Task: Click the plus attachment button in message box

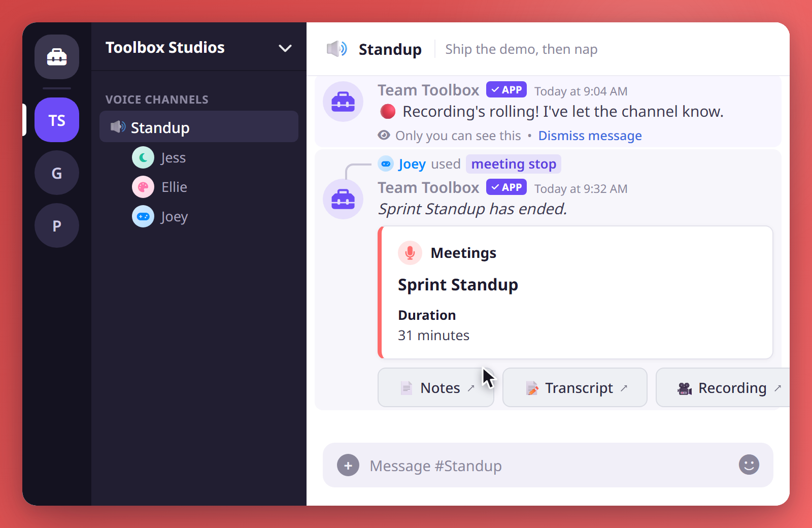Action: [x=348, y=465]
